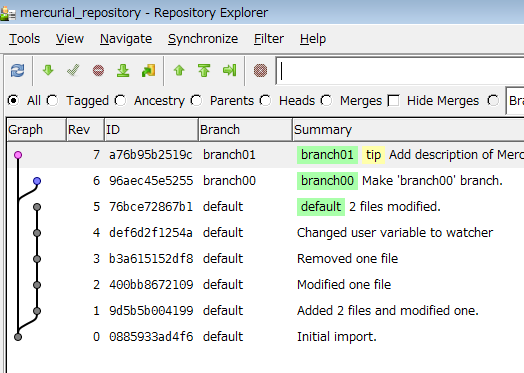Screen dimensions: 524x373
Task: Click the yellow tip tag label
Action: (x=373, y=155)
